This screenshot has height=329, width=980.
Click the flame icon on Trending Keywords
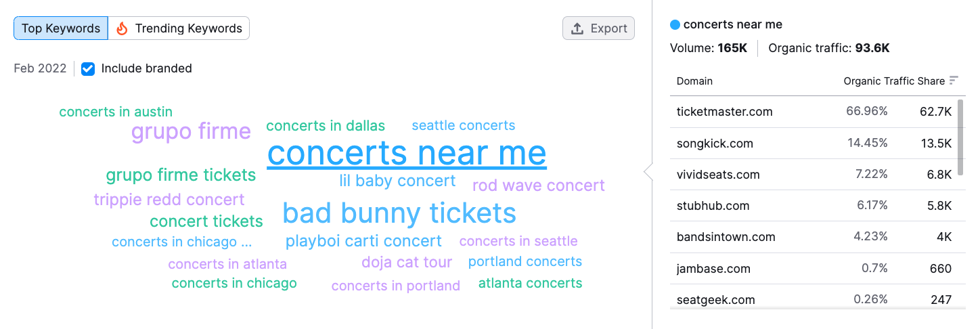122,28
